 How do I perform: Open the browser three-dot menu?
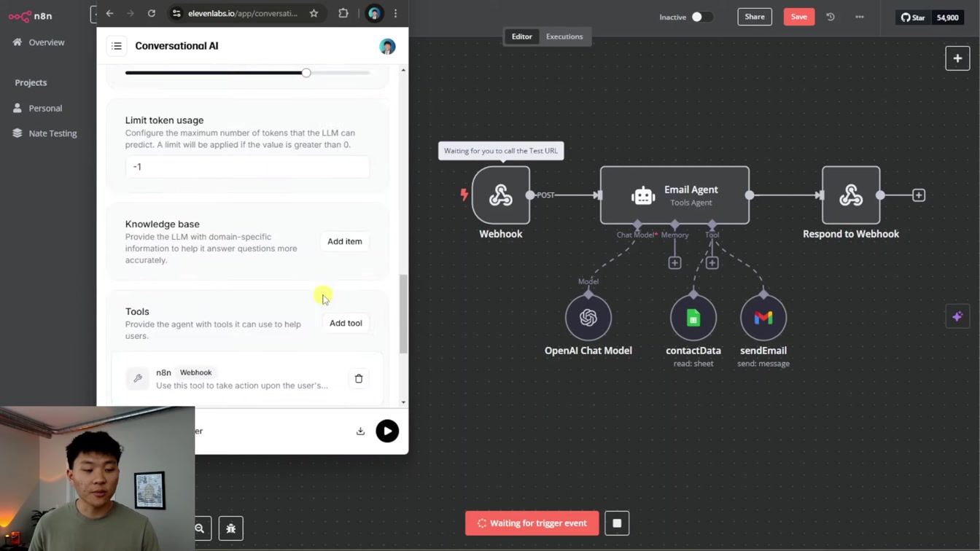(395, 13)
